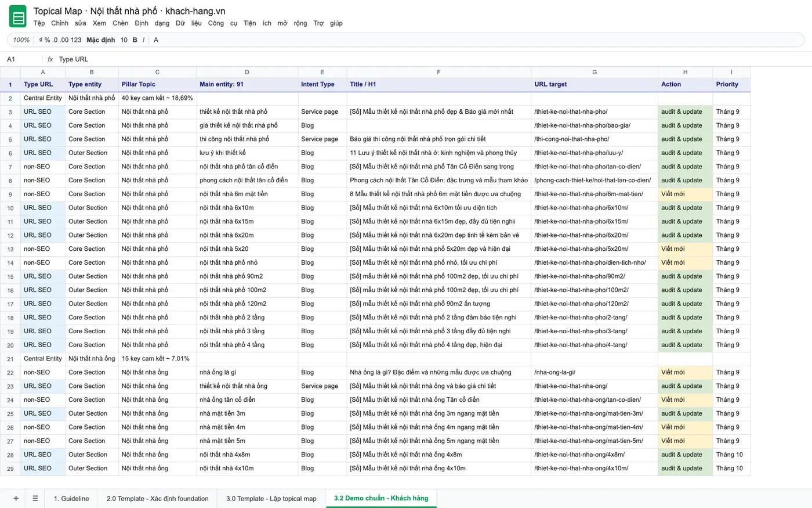
Task: Select cell lưu ý khi thiết kế
Action: tap(247, 153)
